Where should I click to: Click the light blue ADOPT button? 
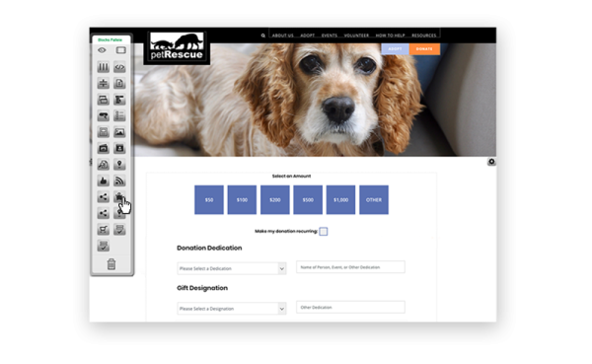coord(395,49)
